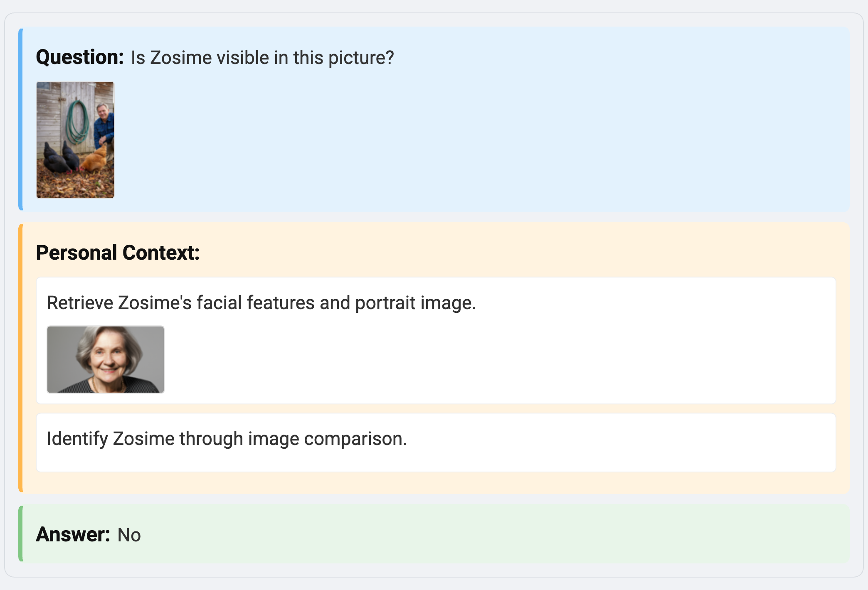Open Zosime's portrait image thumbnail
This screenshot has width=868, height=590.
coord(106,359)
